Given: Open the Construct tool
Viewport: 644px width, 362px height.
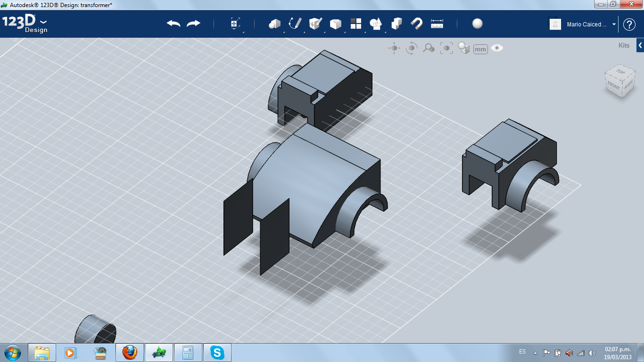Looking at the screenshot, I should (315, 24).
